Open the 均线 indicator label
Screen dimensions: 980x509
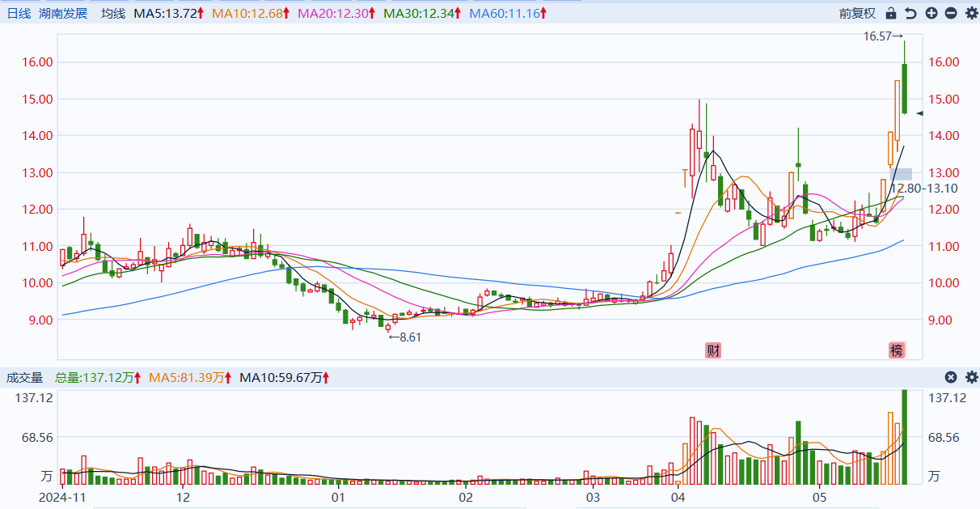click(113, 13)
